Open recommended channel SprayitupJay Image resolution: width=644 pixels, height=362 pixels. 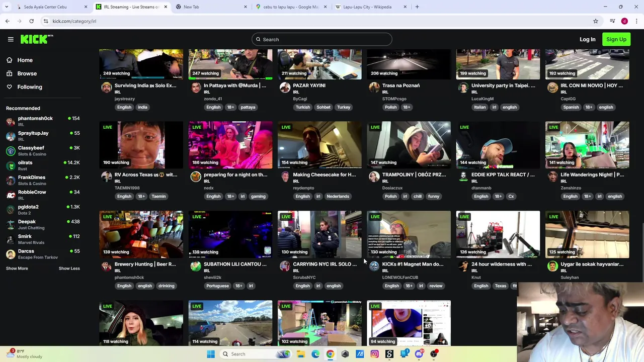pyautogui.click(x=43, y=136)
